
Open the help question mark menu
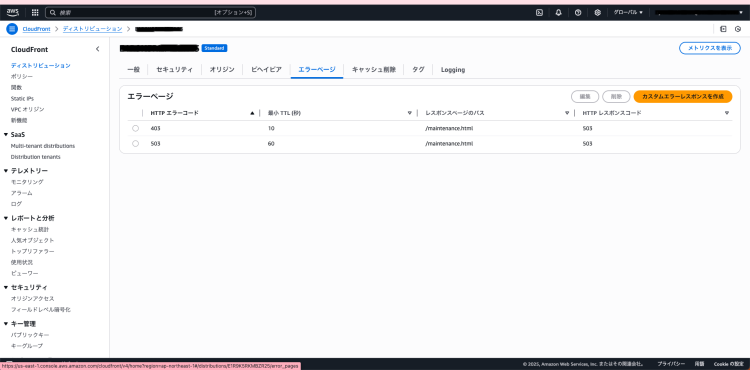578,13
